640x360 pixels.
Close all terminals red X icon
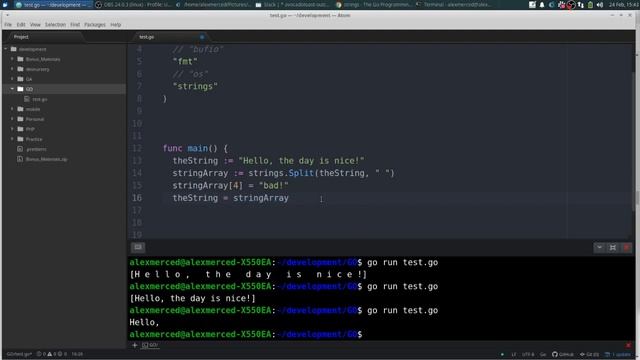[628, 345]
